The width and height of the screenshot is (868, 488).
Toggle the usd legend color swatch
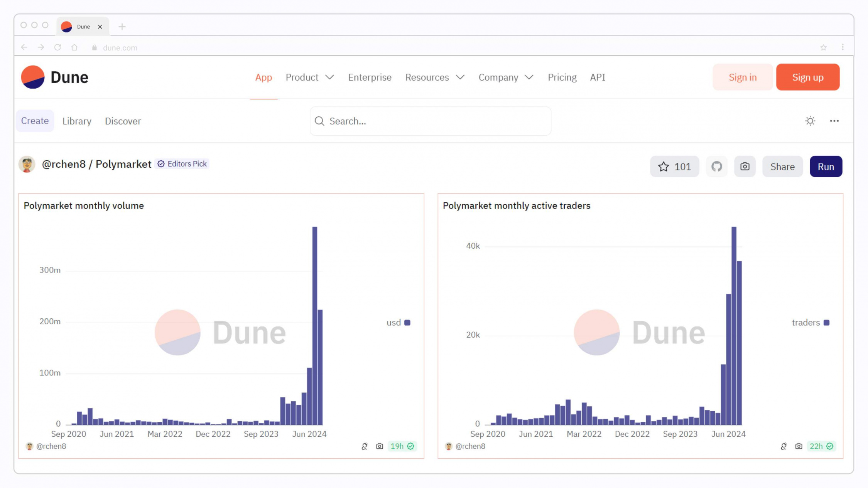pos(407,323)
